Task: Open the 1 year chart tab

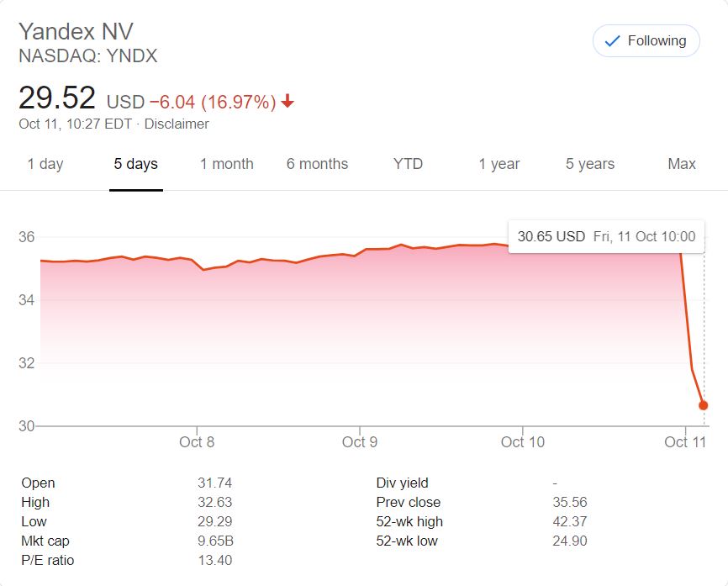Action: coord(499,164)
